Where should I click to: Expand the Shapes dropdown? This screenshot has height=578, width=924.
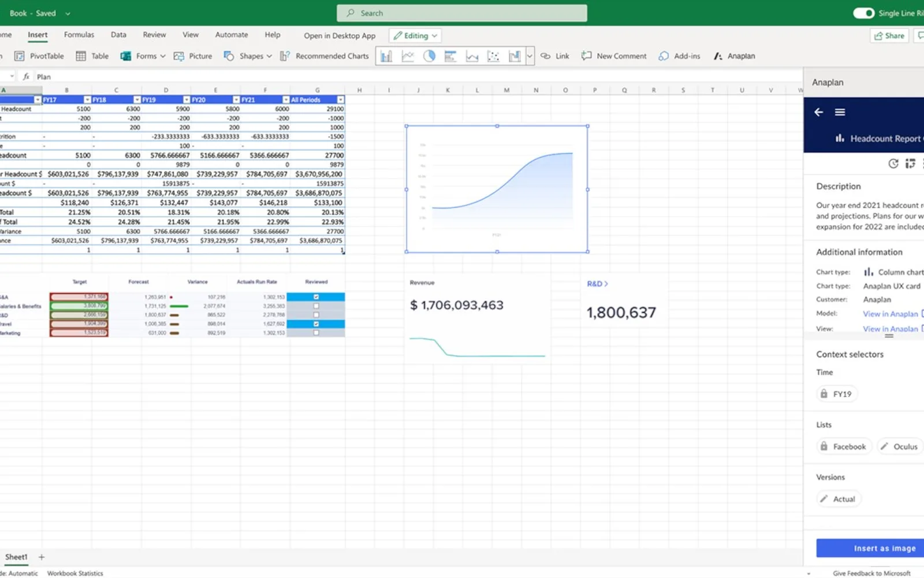[270, 56]
